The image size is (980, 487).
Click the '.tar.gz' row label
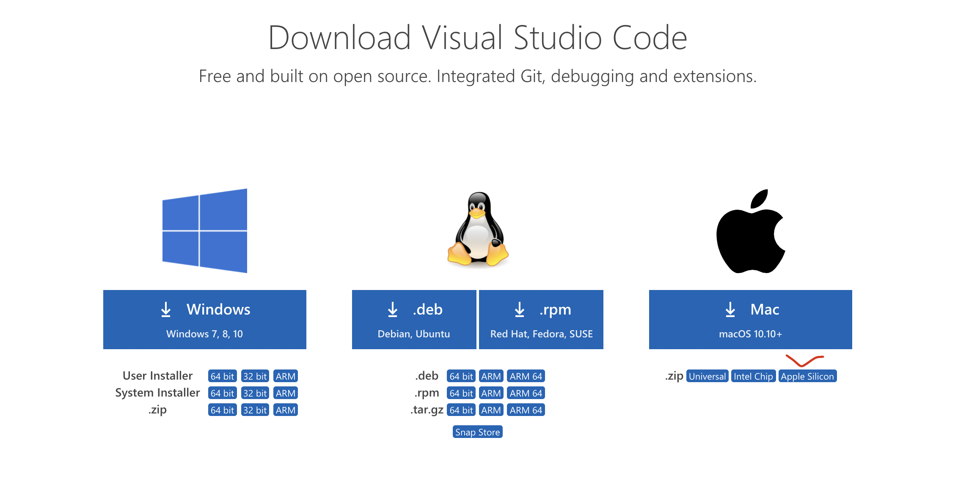tap(427, 410)
